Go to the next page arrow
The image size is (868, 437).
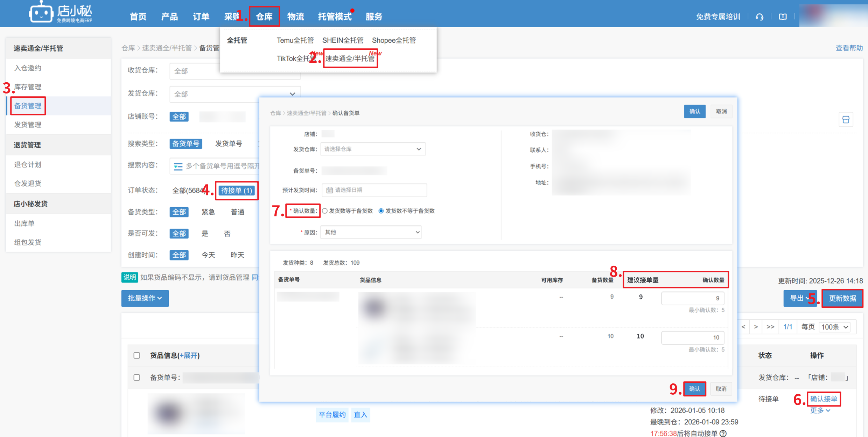tap(756, 327)
